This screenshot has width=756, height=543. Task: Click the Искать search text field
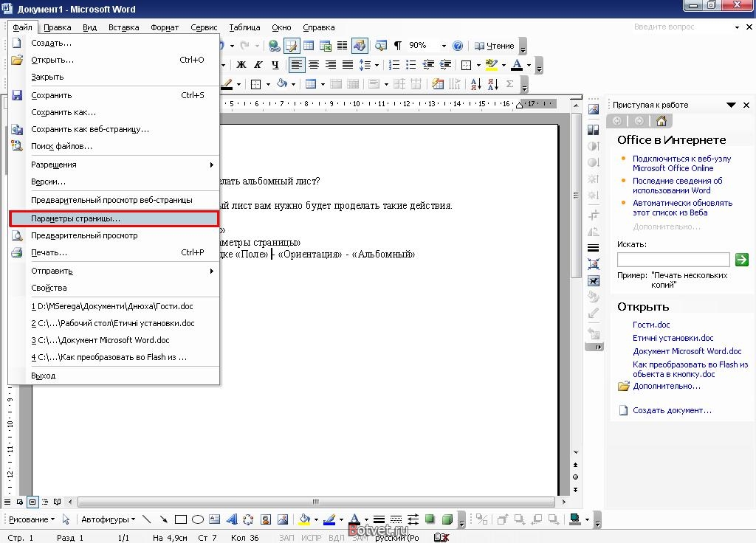(673, 260)
